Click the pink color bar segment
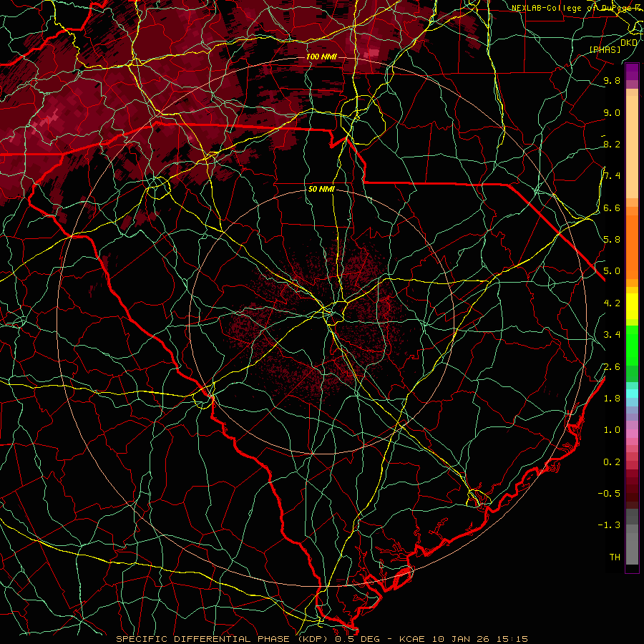Image resolution: width=644 pixels, height=644 pixels. [x=632, y=434]
